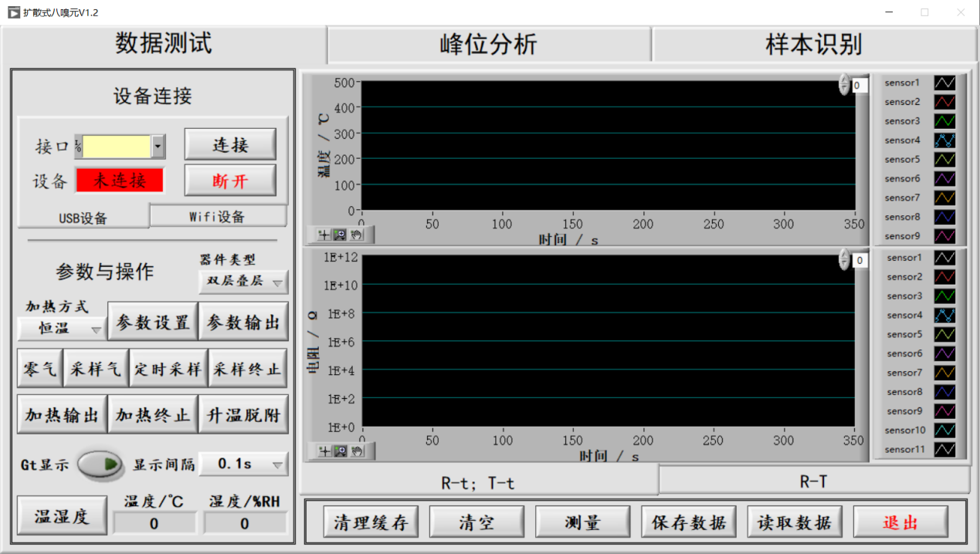Select the crosshair cursor tool on temperature graph
980x554 pixels.
324,235
